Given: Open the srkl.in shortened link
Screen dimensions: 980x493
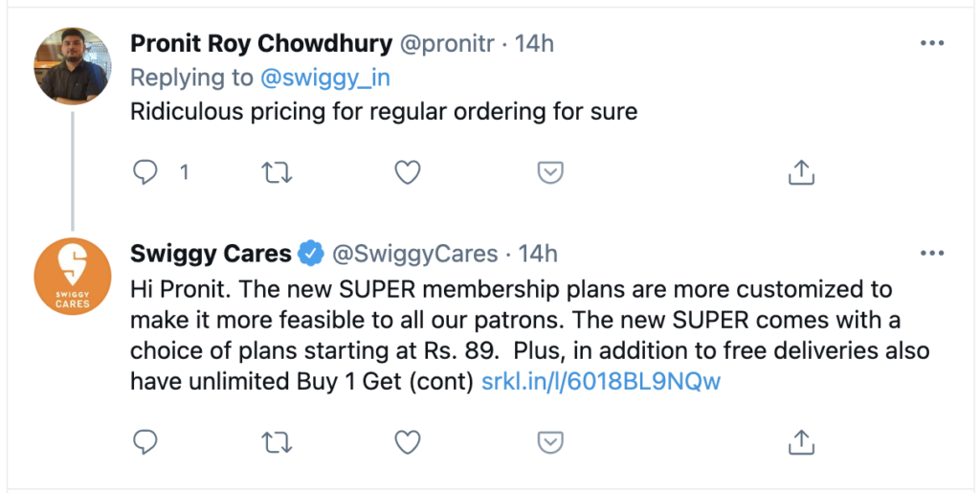Looking at the screenshot, I should (601, 382).
